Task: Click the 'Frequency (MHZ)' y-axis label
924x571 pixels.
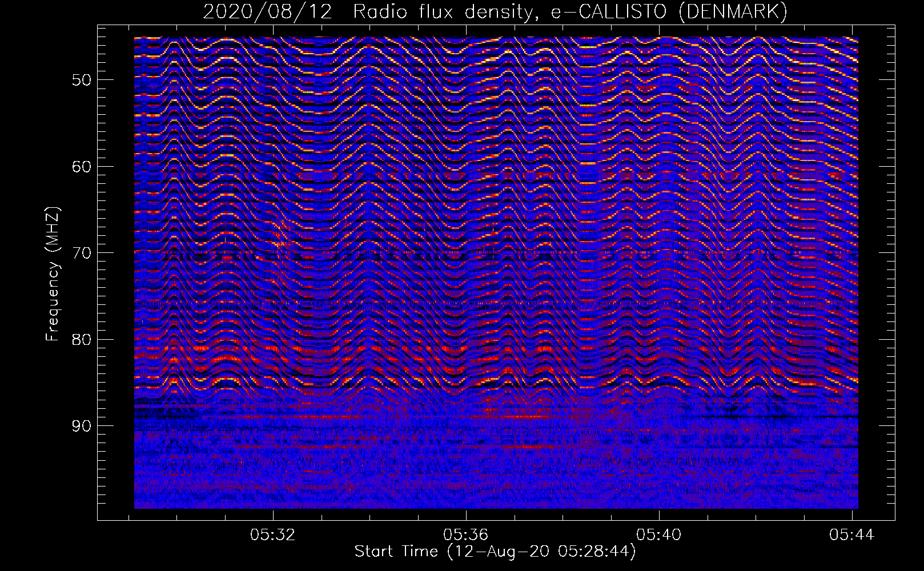Action: coord(53,274)
